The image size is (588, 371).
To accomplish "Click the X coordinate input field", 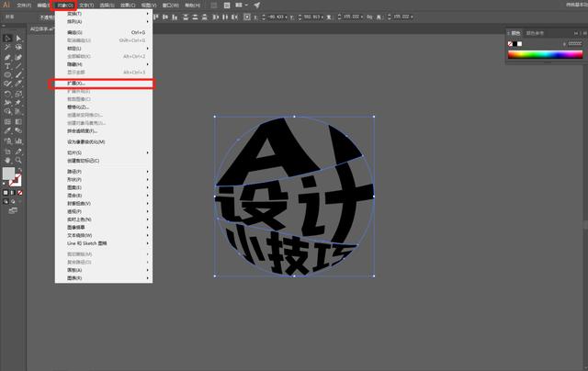I will point(277,17).
